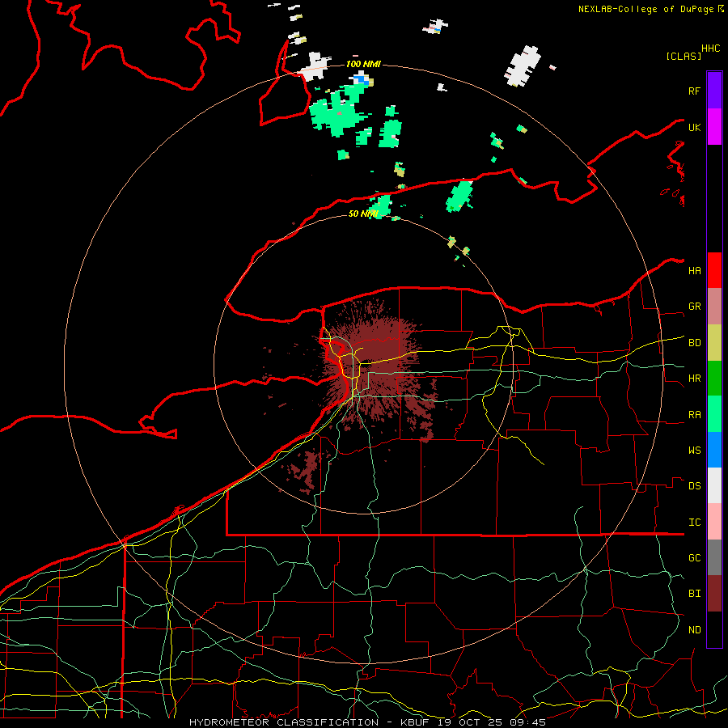
Task: Click the '19 OCT 25' date text
Action: coord(469,722)
